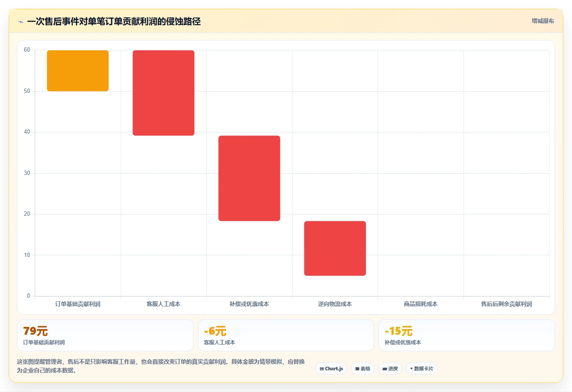This screenshot has width=572, height=392.
Task: Click the x-axis label 逆向物流成本
Action: [x=335, y=304]
